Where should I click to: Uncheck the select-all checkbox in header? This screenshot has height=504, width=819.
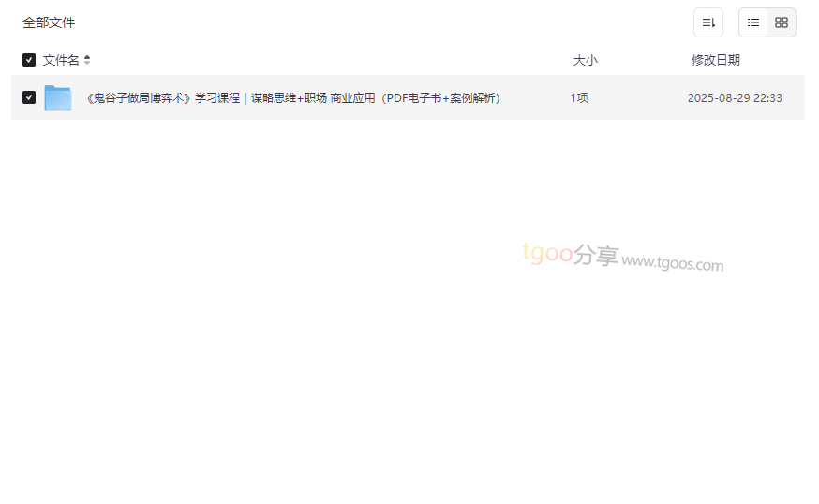tap(29, 60)
